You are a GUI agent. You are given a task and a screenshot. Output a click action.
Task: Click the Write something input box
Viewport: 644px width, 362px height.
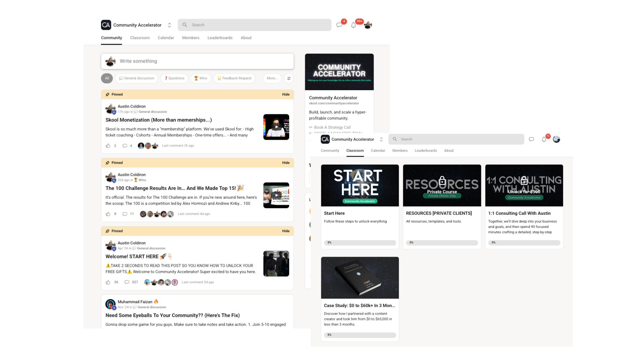(201, 61)
